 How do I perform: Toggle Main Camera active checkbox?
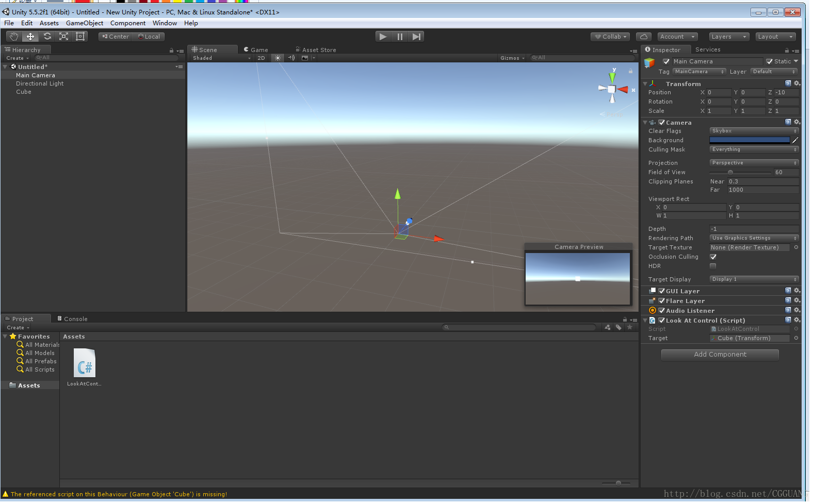coord(666,61)
